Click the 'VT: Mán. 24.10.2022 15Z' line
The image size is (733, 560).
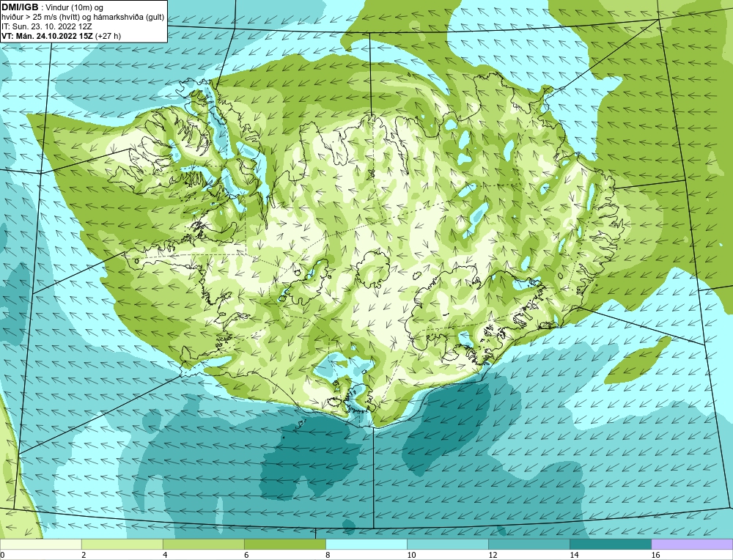point(48,36)
